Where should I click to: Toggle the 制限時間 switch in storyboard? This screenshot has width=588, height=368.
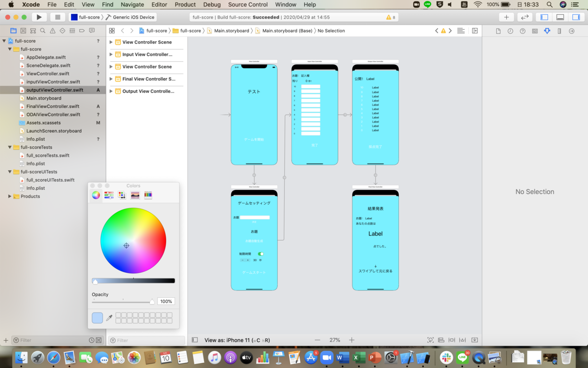point(261,254)
